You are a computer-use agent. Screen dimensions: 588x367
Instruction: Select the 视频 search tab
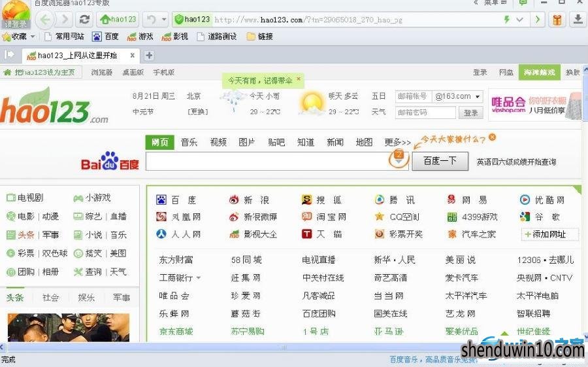click(218, 143)
